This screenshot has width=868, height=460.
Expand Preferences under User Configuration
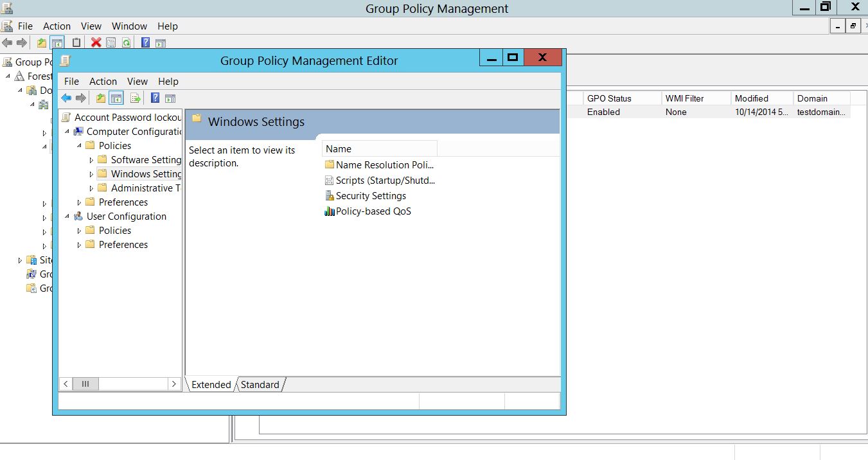click(x=79, y=245)
